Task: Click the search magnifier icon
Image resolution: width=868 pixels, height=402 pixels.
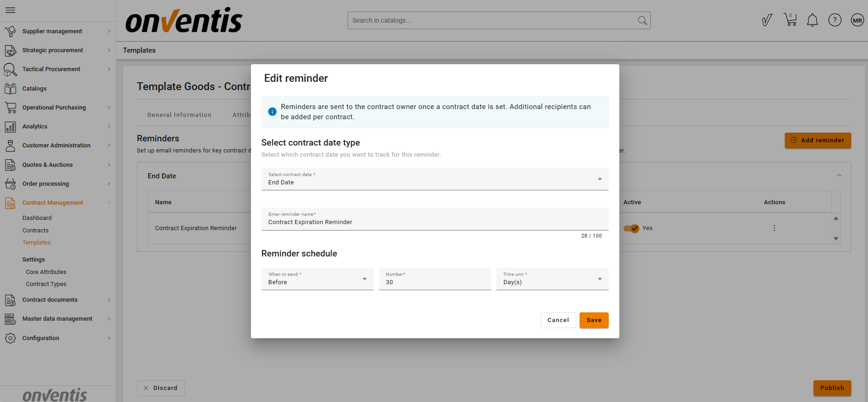Action: click(x=642, y=20)
